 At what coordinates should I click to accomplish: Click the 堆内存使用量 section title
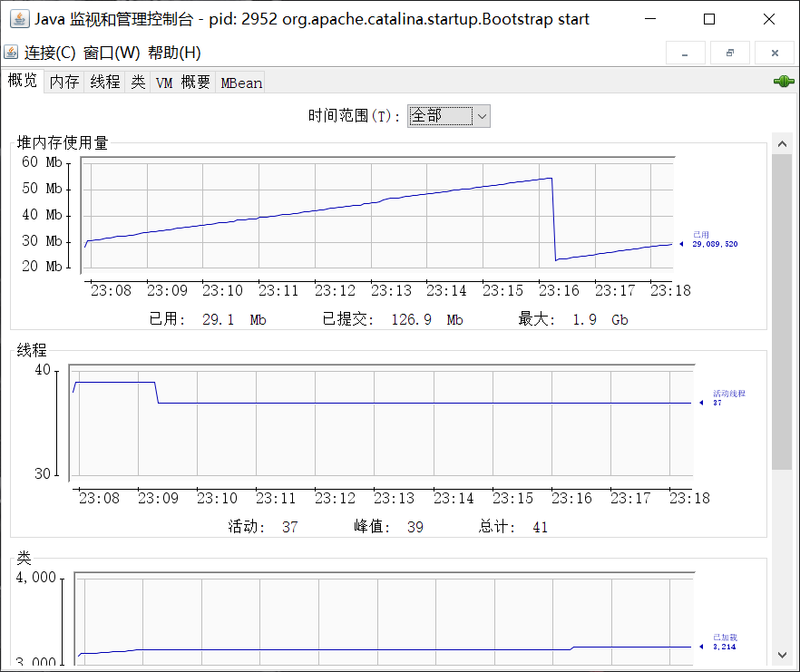[63, 143]
